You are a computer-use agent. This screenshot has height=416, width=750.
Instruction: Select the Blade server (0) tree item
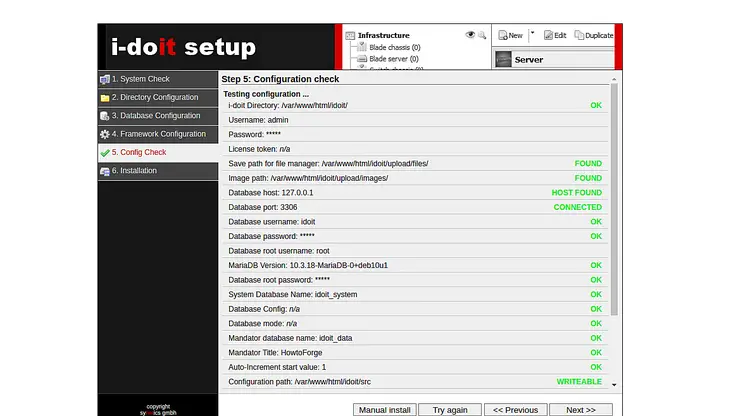coord(394,59)
